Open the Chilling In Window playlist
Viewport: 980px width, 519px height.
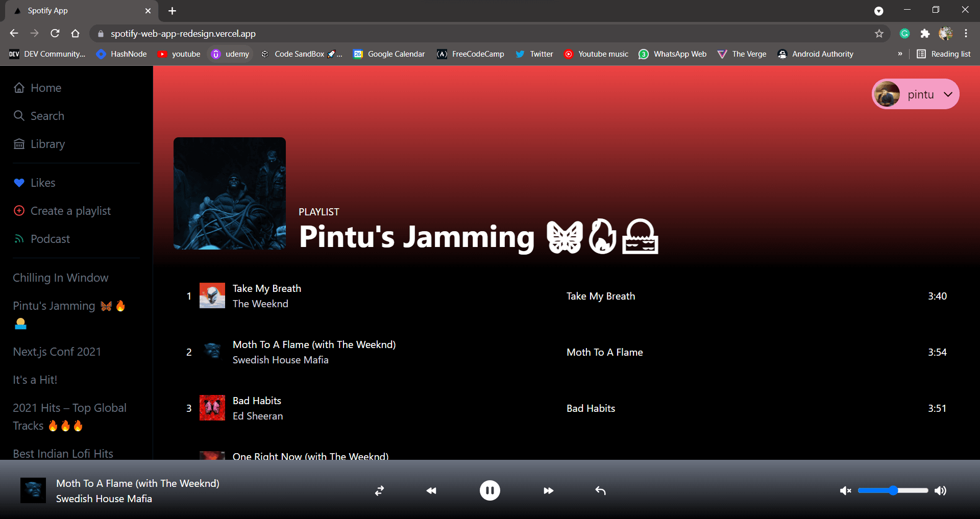[61, 278]
